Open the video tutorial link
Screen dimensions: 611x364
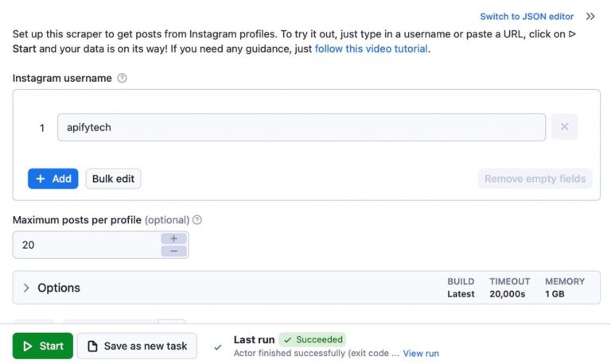click(372, 48)
